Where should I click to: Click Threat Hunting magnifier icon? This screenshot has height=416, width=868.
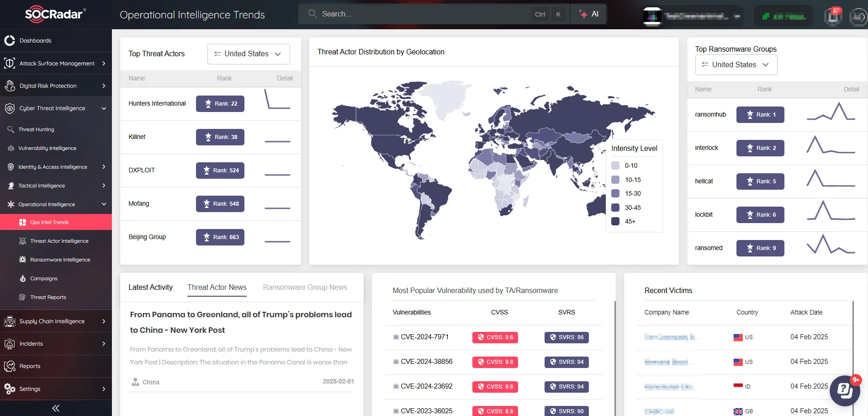point(11,129)
